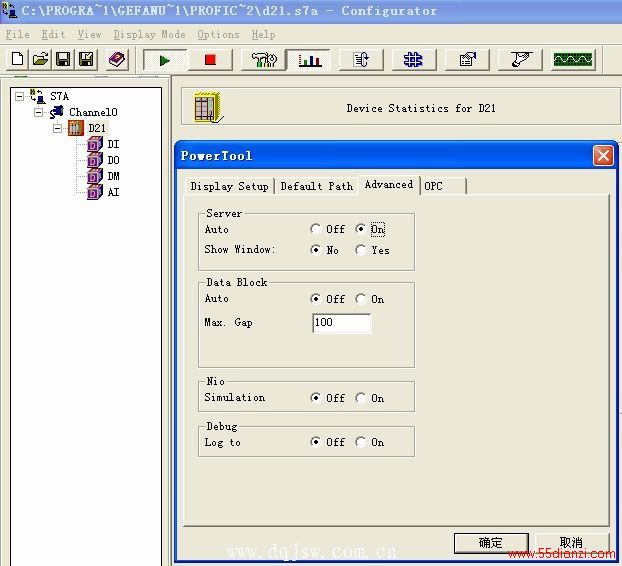Open the View menu
The image size is (622, 566).
(89, 35)
